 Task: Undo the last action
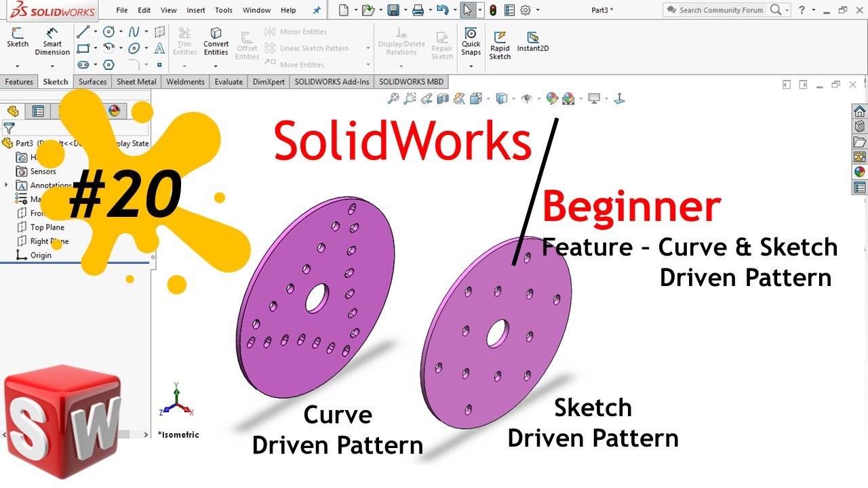tap(442, 10)
